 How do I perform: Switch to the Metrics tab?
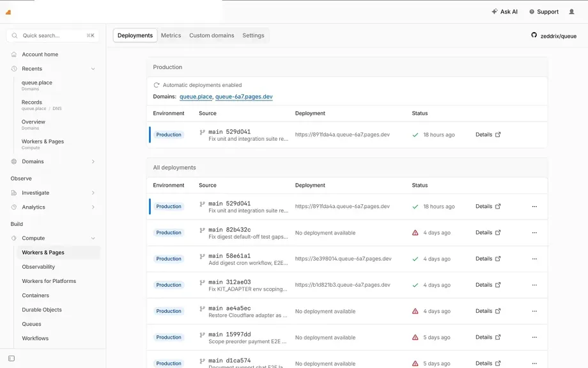171,35
